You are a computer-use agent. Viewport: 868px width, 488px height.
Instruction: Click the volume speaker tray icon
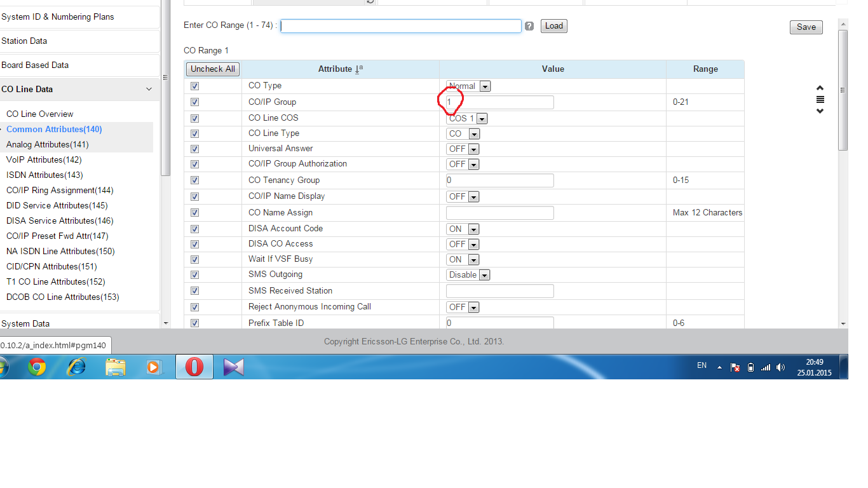[x=780, y=367]
